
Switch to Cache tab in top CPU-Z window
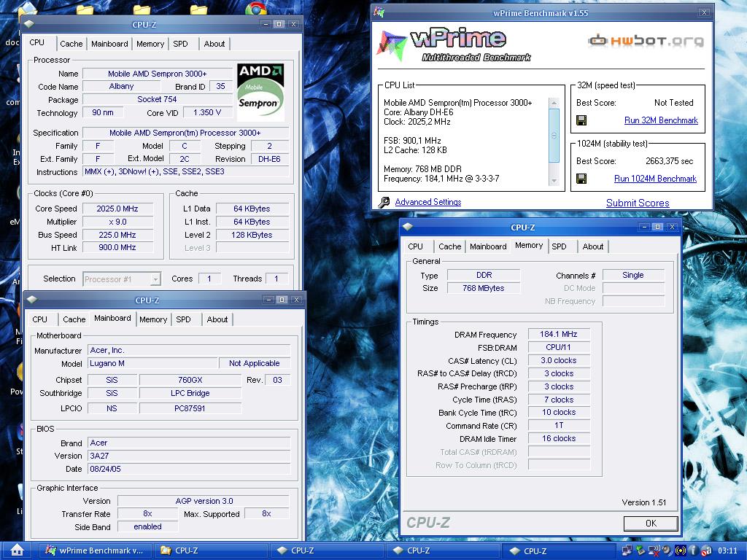pyautogui.click(x=71, y=44)
